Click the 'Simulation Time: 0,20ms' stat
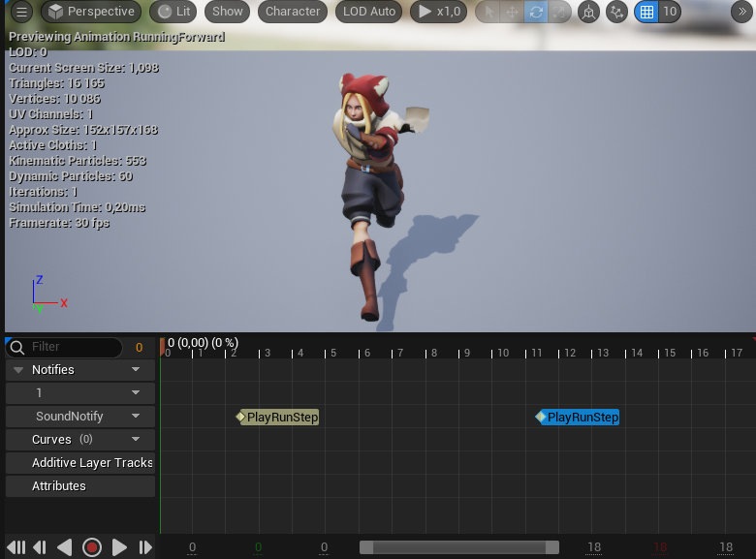This screenshot has height=559, width=756. (78, 207)
